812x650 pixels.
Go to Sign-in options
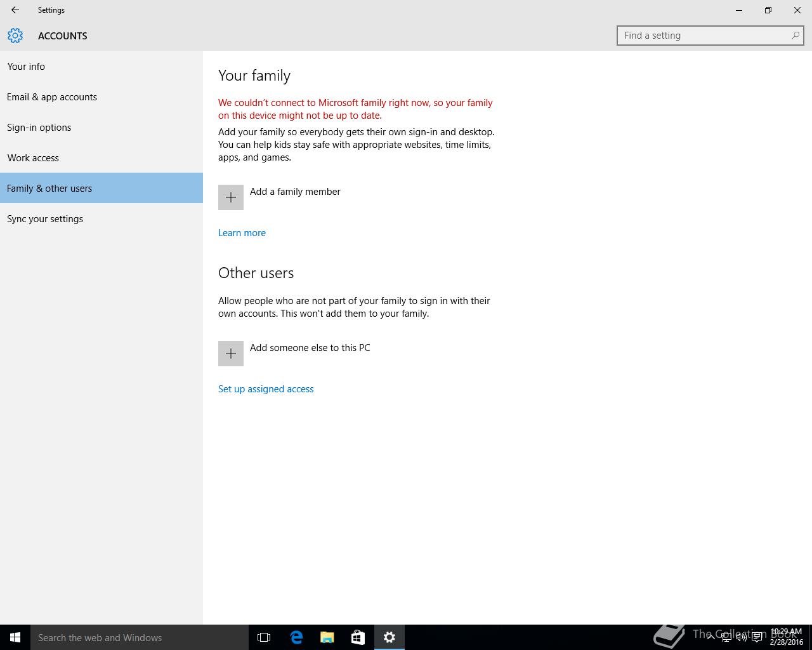tap(101, 127)
